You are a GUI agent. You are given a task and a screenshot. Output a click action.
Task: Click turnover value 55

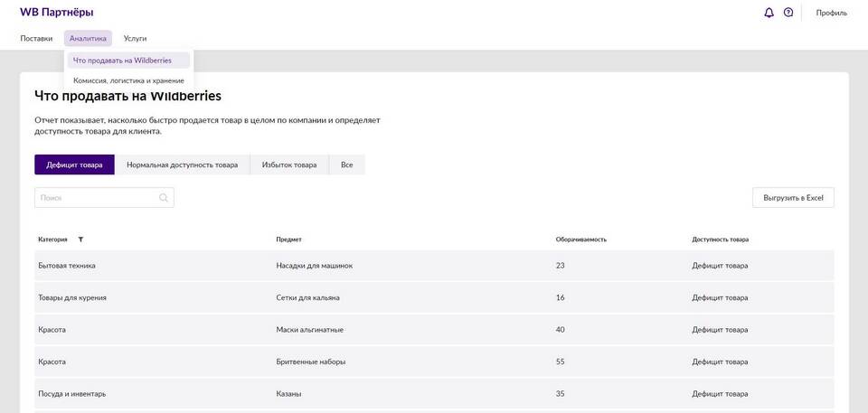tap(561, 362)
